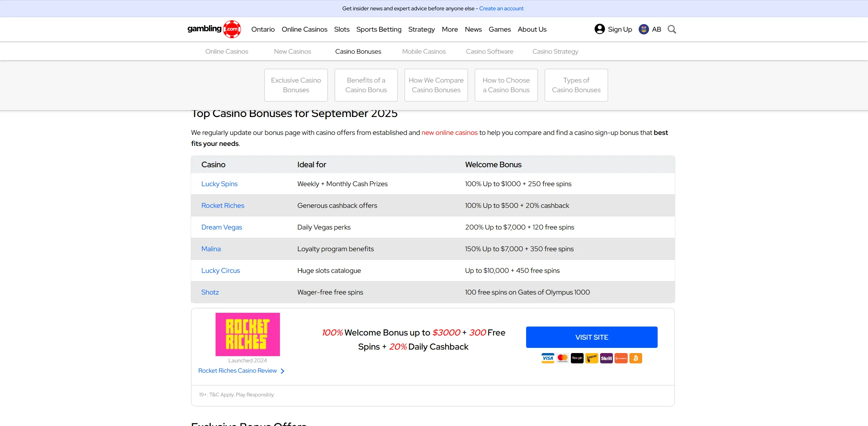The image size is (868, 426).
Task: Open the Shotz casino link
Action: (210, 292)
